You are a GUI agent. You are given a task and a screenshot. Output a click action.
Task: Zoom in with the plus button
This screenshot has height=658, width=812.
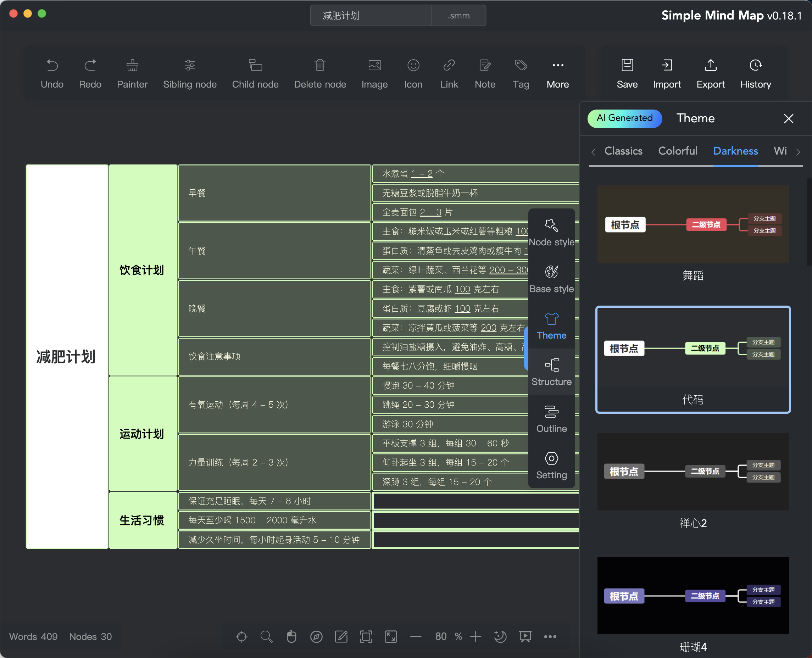(475, 636)
